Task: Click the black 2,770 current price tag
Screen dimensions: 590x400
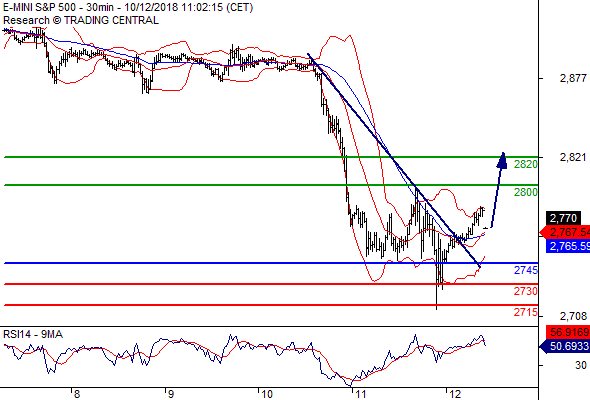Action: tap(563, 218)
